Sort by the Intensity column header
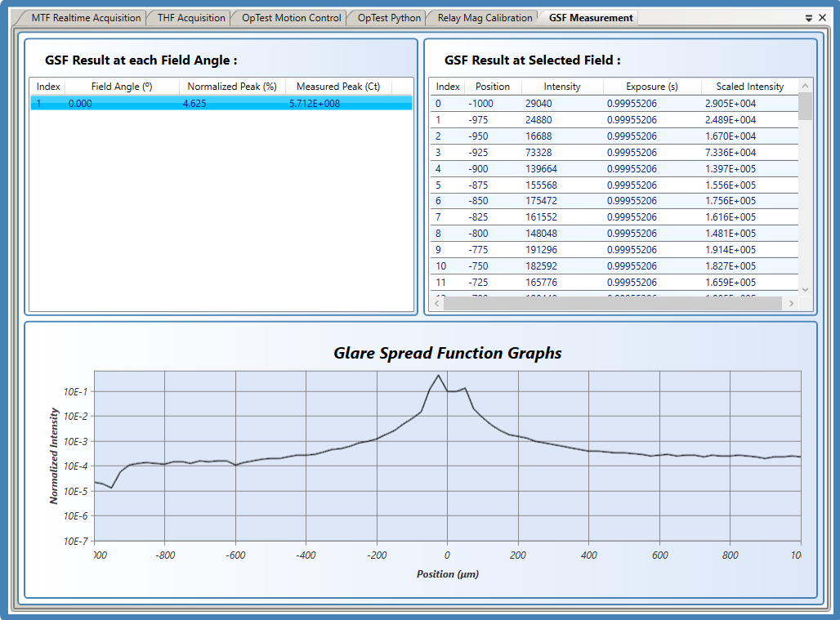 pos(562,87)
